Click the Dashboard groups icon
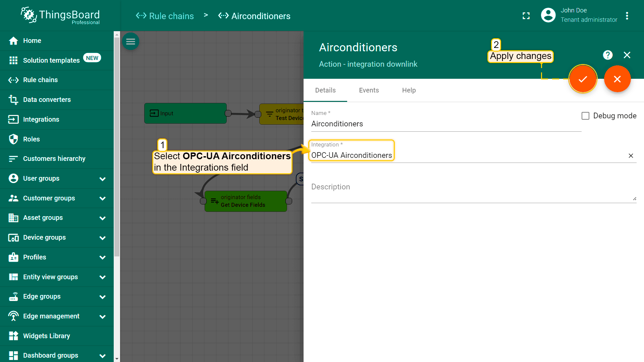This screenshot has width=644, height=362. click(13, 356)
